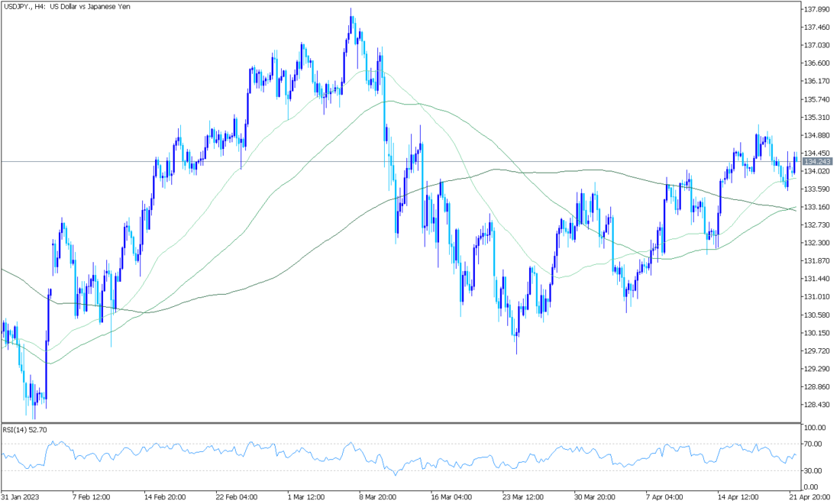Click the 132.300 price level on axis

[x=817, y=243]
